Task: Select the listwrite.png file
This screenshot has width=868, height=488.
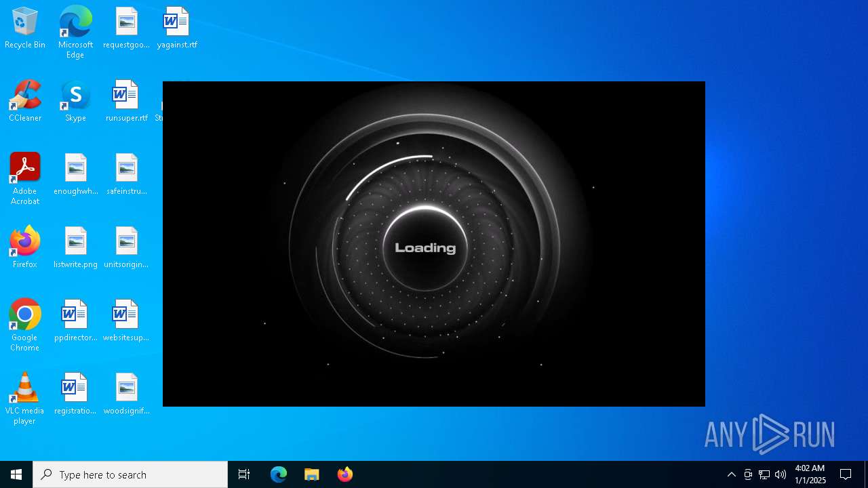Action: point(75,248)
